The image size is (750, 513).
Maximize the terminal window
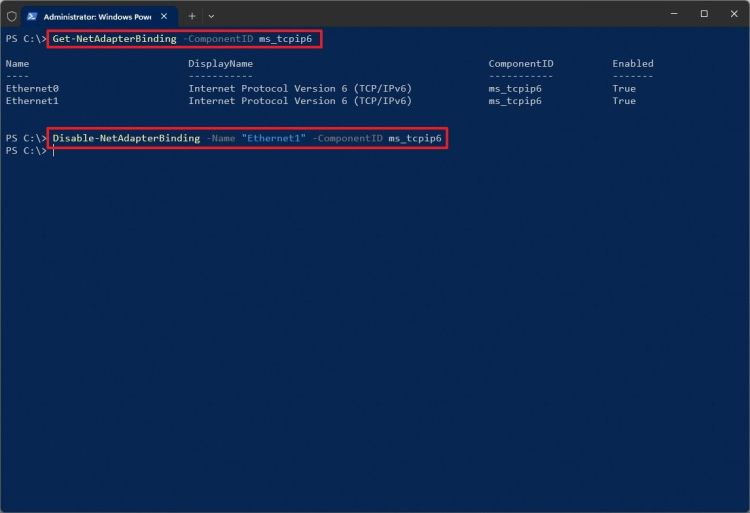click(x=703, y=14)
